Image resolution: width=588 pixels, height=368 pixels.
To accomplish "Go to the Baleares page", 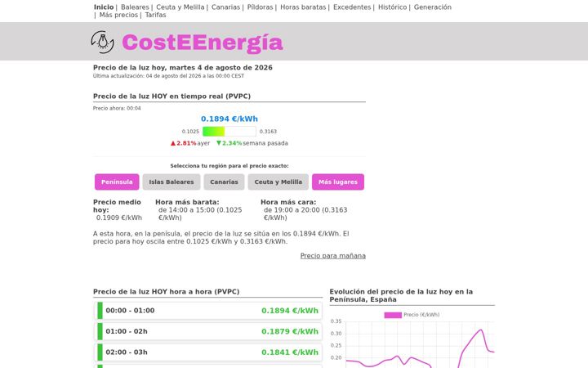I will tap(135, 7).
